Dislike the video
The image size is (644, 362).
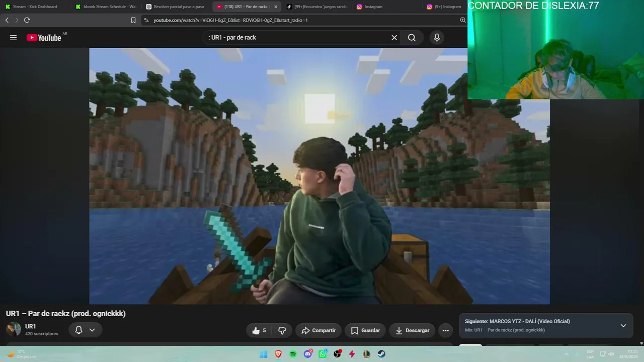coord(282,330)
